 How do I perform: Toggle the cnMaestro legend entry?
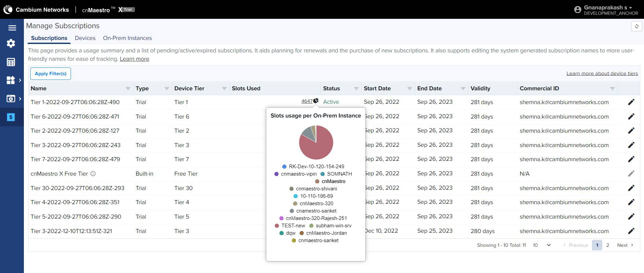(x=330, y=181)
